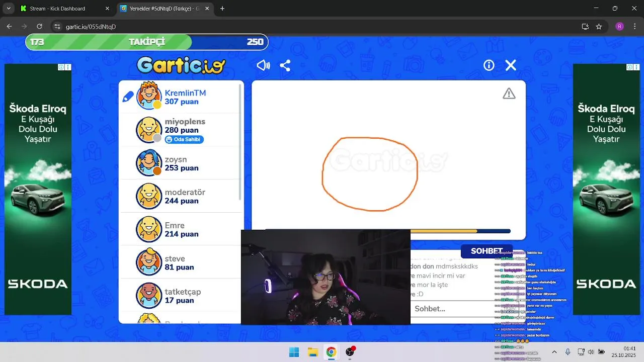This screenshot has width=644, height=362.
Task: Open the right Škoda Elroq ad
Action: tap(606, 190)
